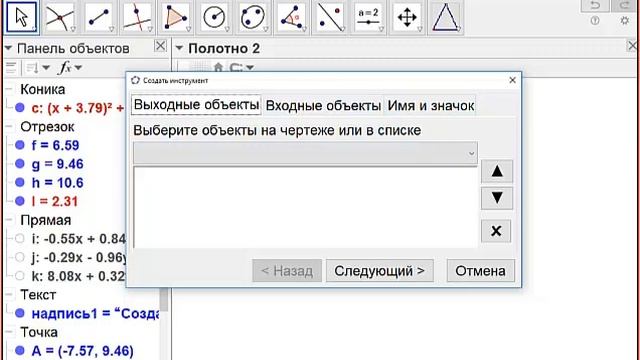Close the Полотно 2 view

point(633,46)
